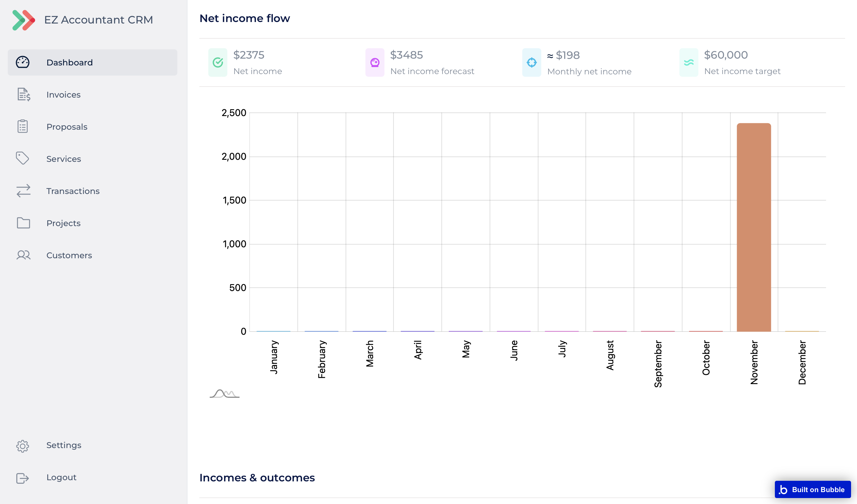Click the Services tag icon

(23, 159)
